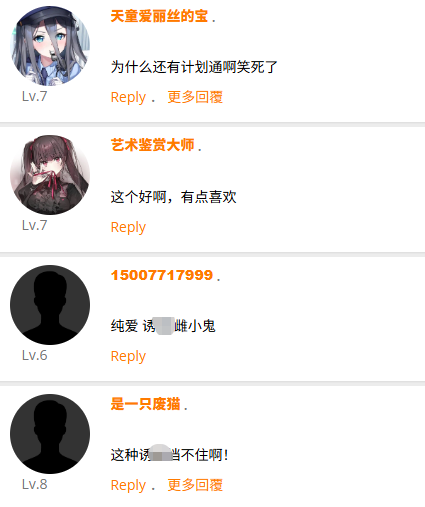The height and width of the screenshot is (507, 425).
Task: Open username 艺术鉴赏大师 profile
Action: click(152, 145)
